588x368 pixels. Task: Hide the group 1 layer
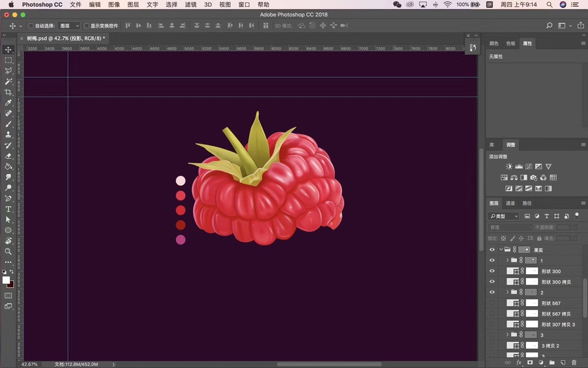tap(492, 260)
